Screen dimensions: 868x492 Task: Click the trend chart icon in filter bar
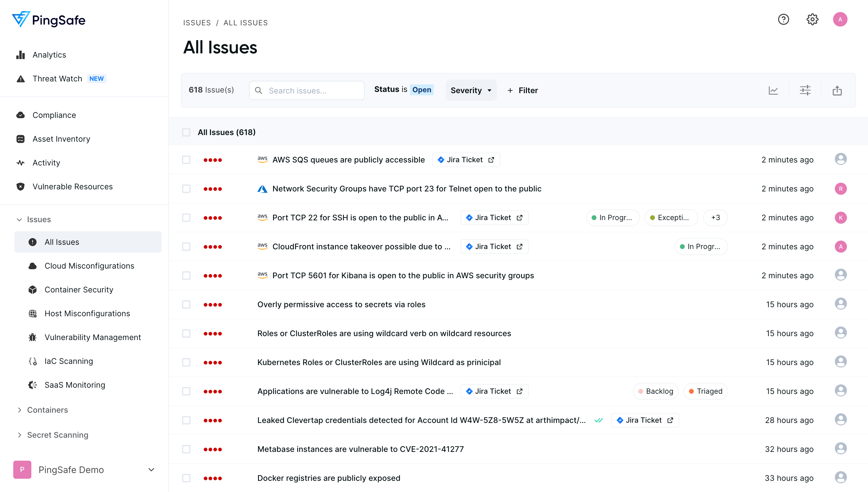pyautogui.click(x=773, y=90)
